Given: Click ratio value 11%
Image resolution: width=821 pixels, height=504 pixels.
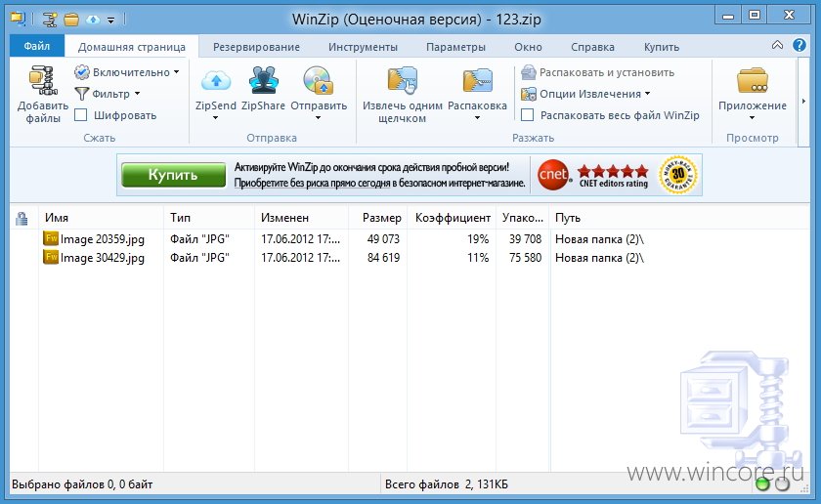Looking at the screenshot, I should click(x=478, y=258).
